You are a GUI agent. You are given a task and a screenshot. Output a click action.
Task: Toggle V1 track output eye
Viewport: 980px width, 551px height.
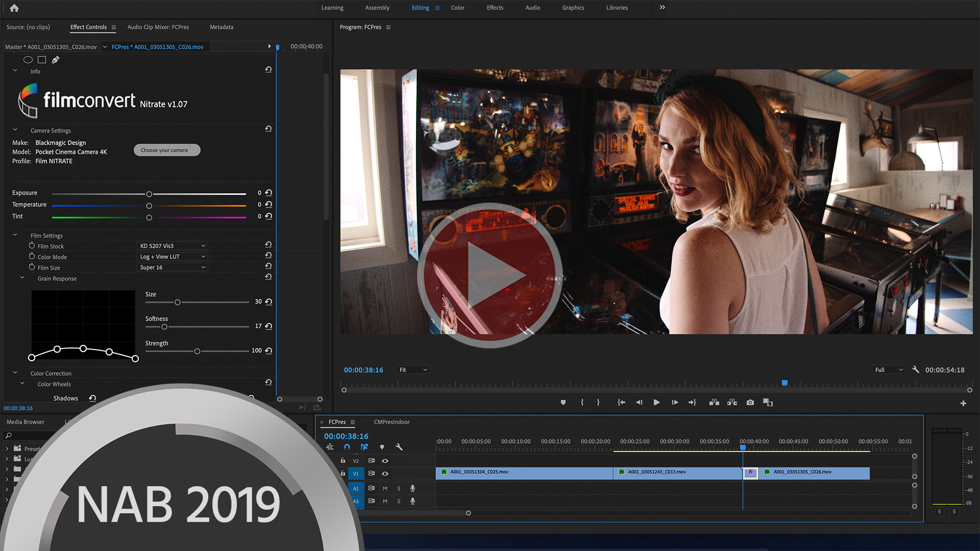[385, 473]
